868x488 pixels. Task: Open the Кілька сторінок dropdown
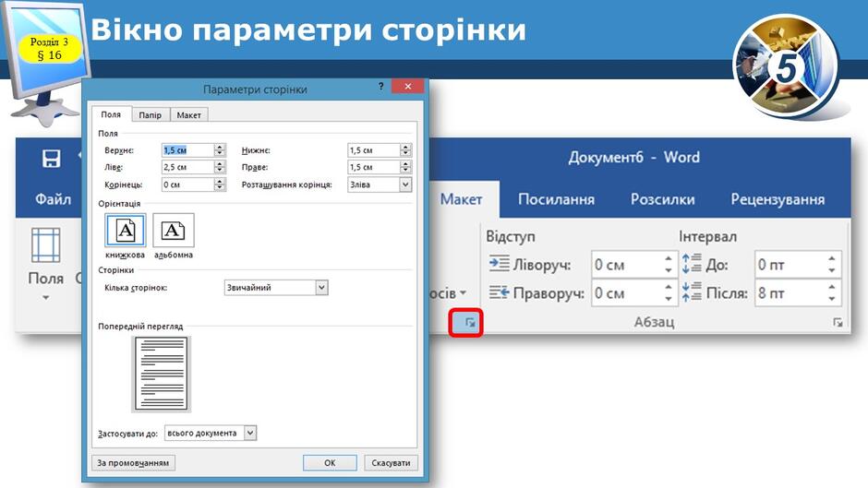(276, 288)
